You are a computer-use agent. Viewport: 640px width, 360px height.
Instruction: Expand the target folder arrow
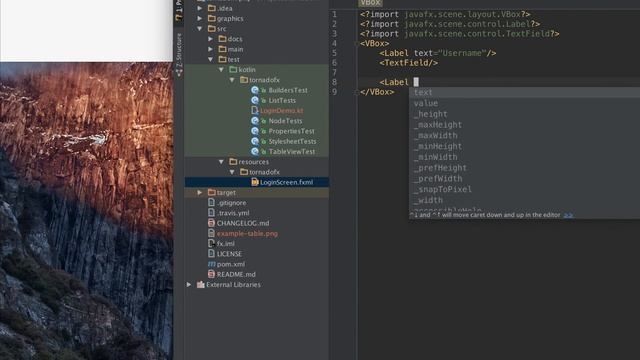tap(200, 192)
